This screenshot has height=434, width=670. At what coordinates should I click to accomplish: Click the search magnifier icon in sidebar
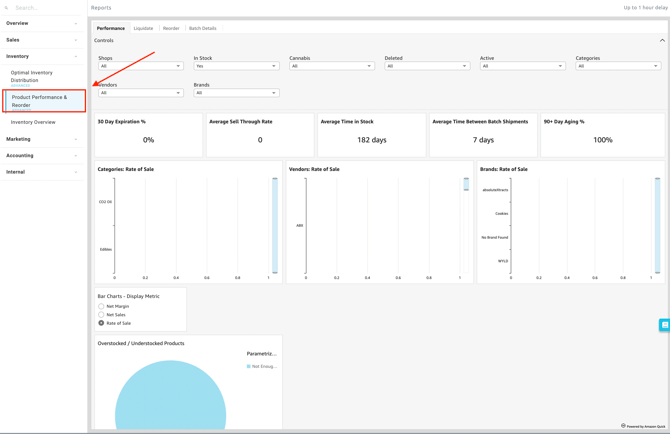pos(6,8)
